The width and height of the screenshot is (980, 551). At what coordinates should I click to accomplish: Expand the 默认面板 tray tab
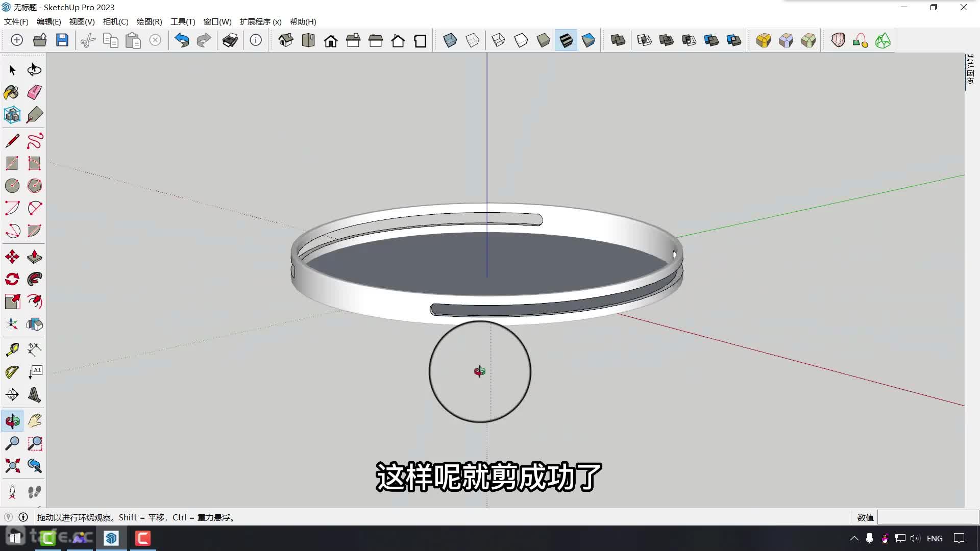point(970,69)
